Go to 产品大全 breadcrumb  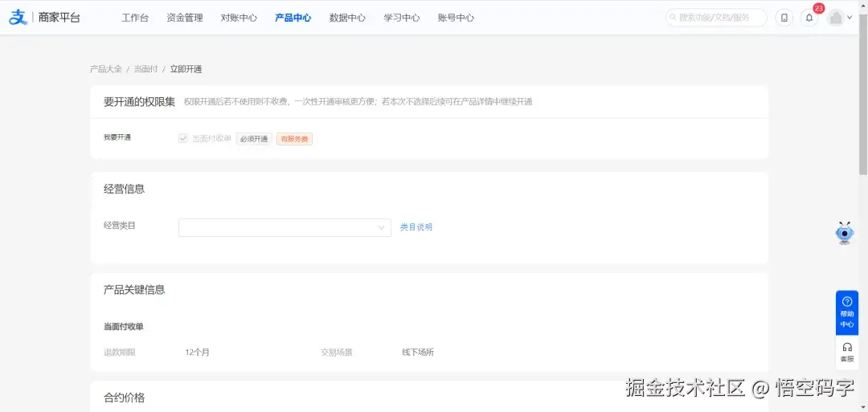tap(106, 69)
